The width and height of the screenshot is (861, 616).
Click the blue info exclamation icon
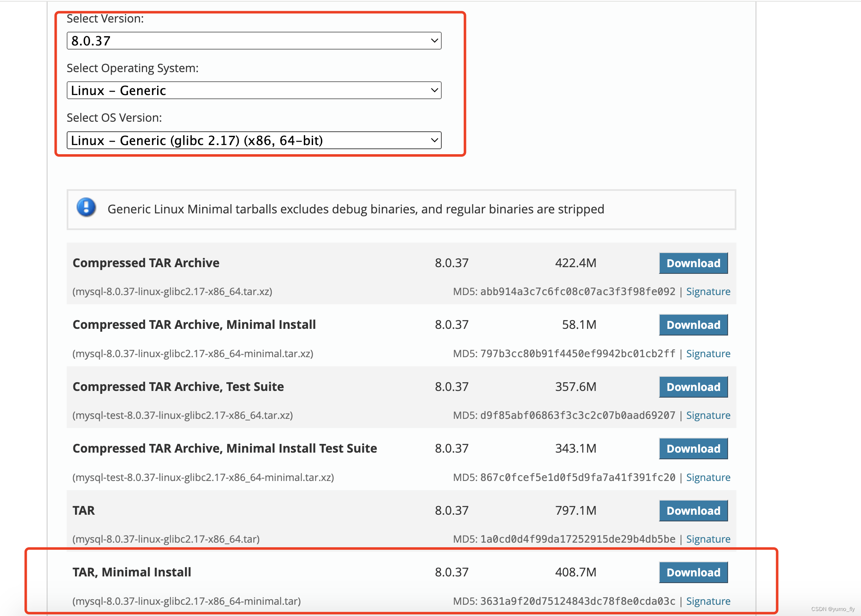[x=86, y=207]
